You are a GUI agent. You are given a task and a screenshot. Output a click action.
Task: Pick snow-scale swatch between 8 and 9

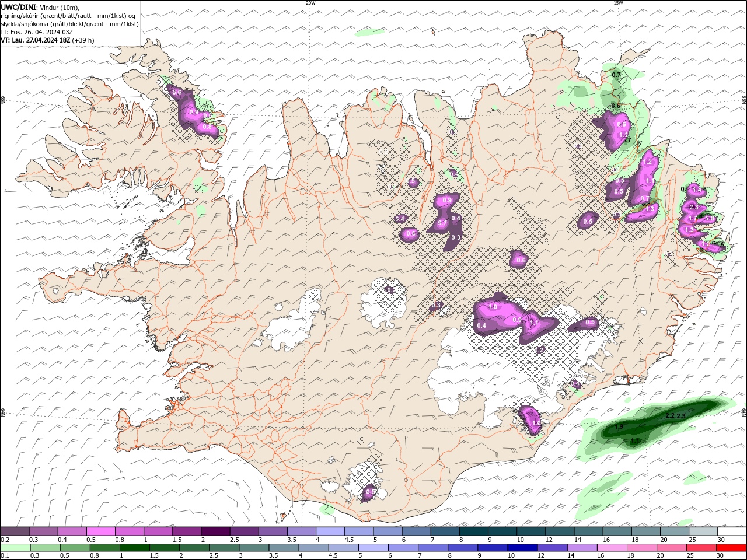(474, 531)
